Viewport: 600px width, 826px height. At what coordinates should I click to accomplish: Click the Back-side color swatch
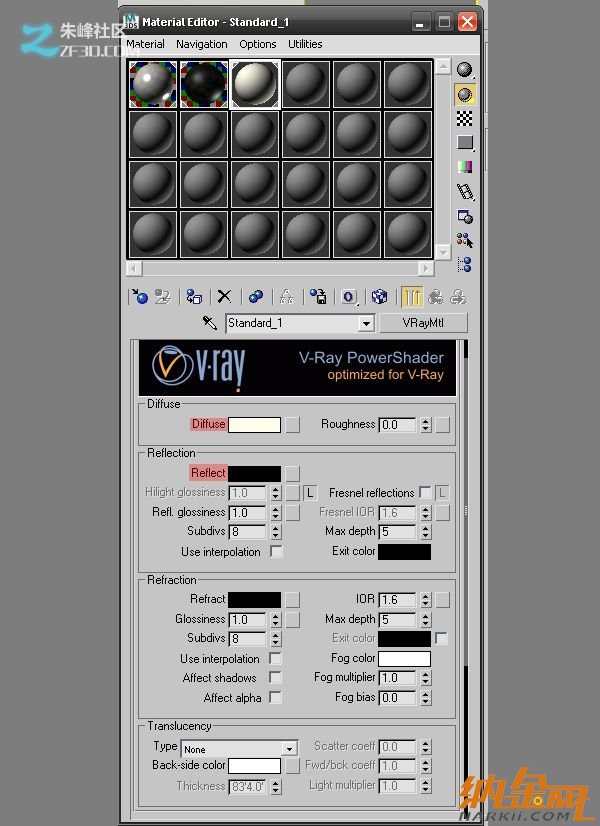[254, 765]
